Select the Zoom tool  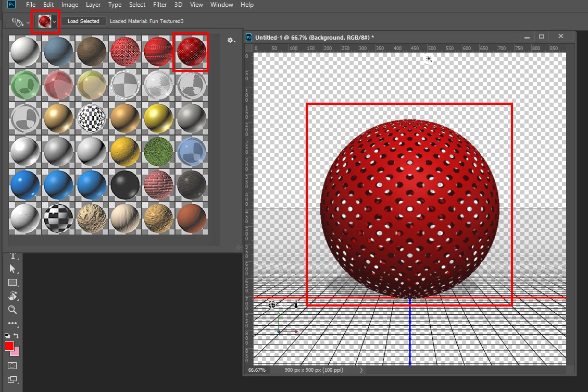pyautogui.click(x=12, y=310)
